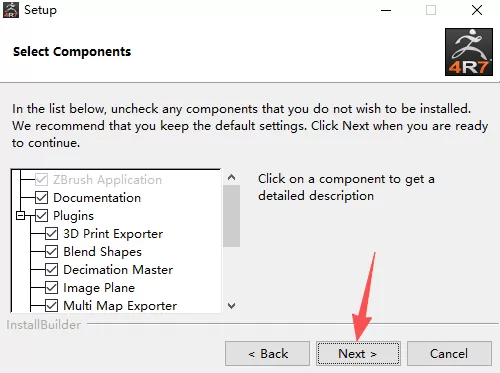Click the Setup title bar app icon
The width and height of the screenshot is (500, 373).
click(x=11, y=10)
